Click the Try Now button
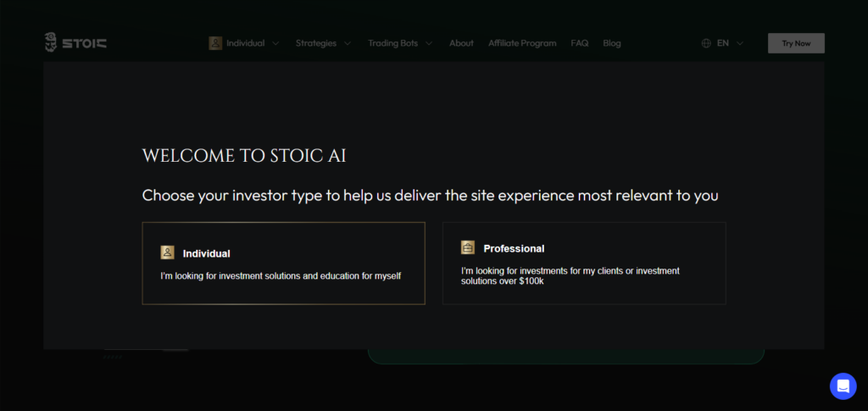The height and width of the screenshot is (411, 868). click(796, 43)
